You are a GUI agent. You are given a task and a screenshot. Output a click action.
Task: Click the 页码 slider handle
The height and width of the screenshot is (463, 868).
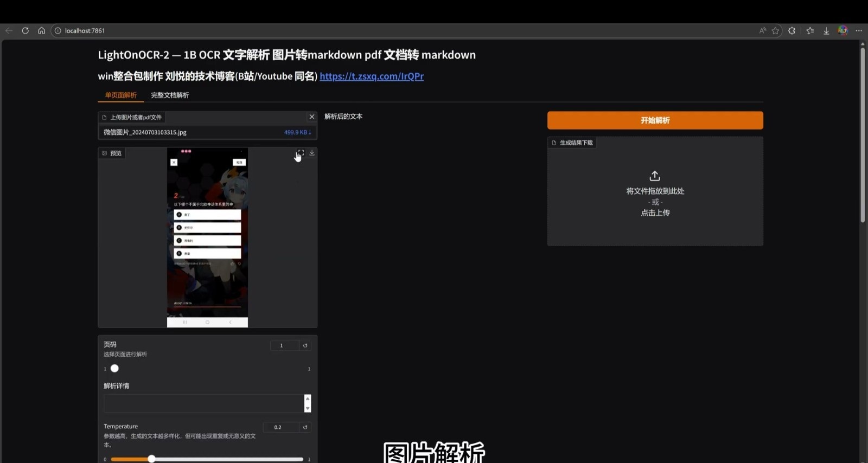pyautogui.click(x=114, y=369)
